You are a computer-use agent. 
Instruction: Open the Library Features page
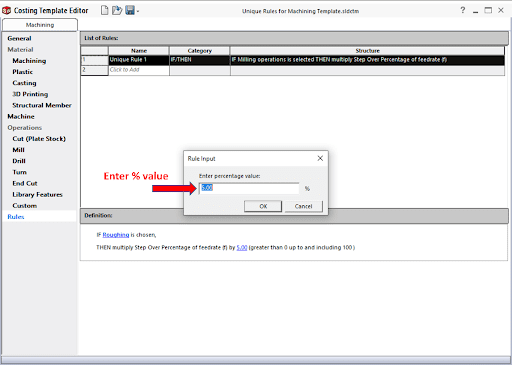[38, 194]
